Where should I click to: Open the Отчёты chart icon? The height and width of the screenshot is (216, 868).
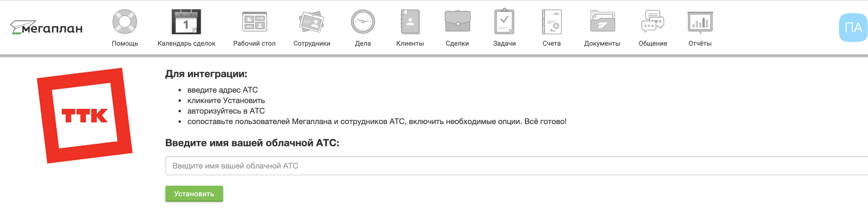(700, 22)
